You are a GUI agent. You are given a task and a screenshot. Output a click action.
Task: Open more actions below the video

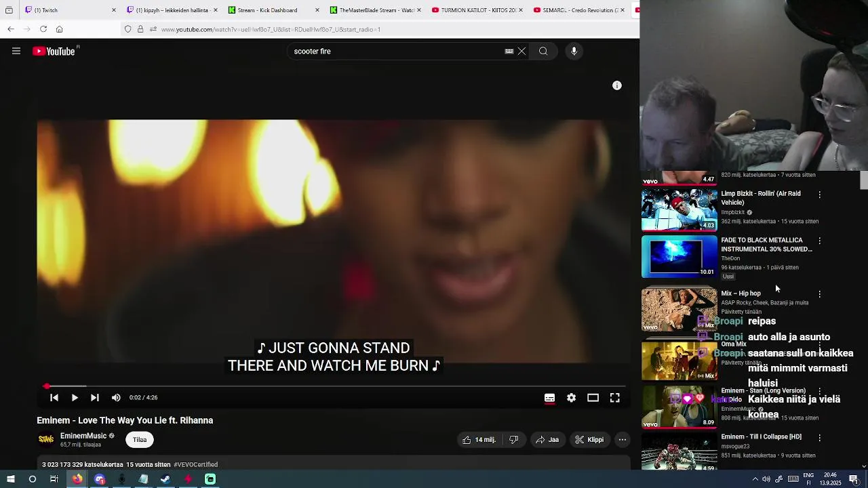[622, 440]
